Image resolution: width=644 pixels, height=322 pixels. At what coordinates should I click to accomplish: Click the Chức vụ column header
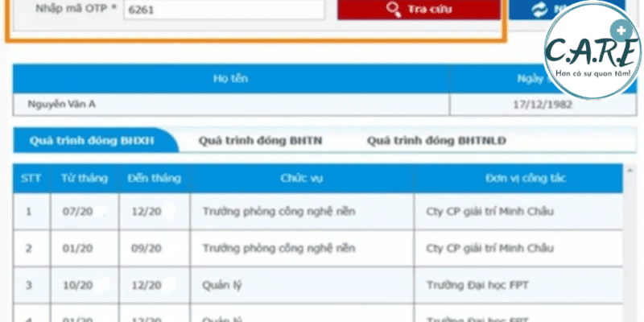tap(302, 178)
